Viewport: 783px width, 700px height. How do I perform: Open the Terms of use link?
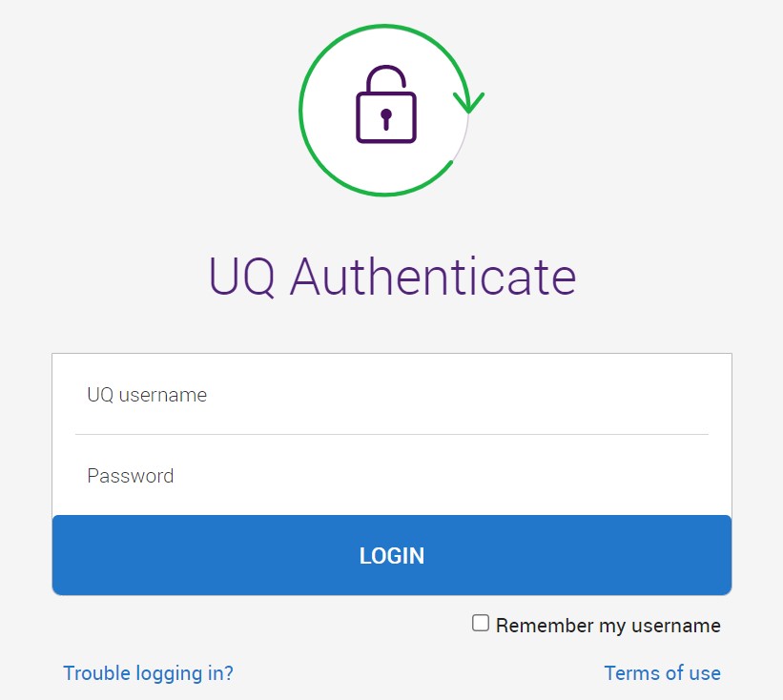[662, 673]
